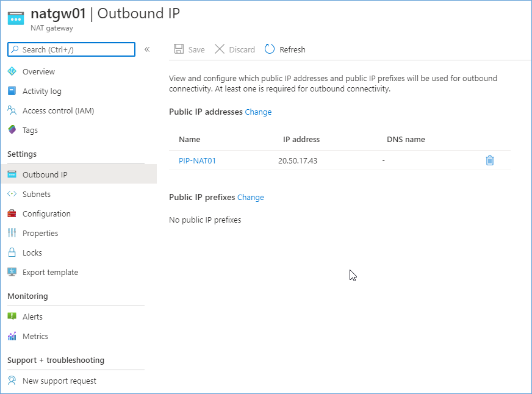View the Properties page
The height and width of the screenshot is (394, 532).
coord(40,233)
